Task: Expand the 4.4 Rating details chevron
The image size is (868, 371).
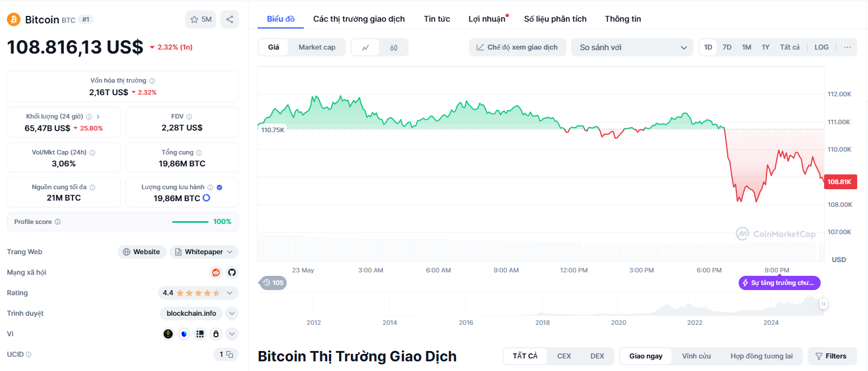Action: click(x=230, y=293)
